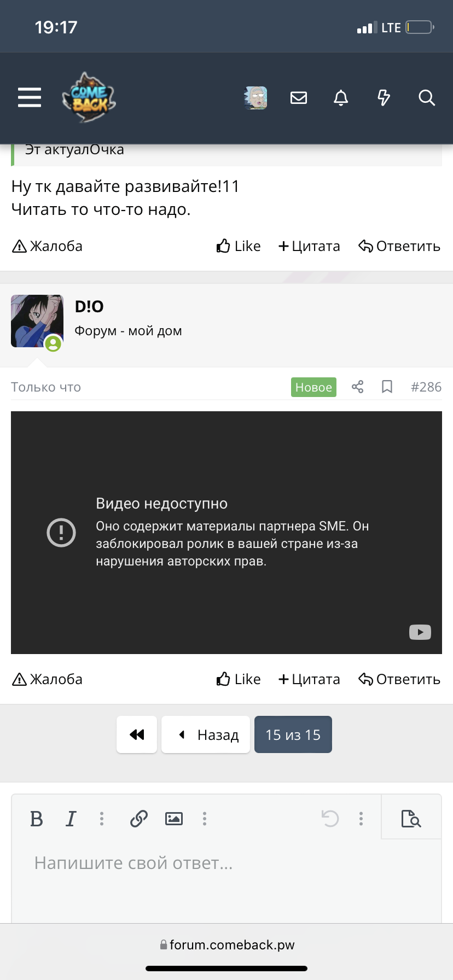Open the user profile avatar in header
The image size is (453, 980).
[x=255, y=98]
